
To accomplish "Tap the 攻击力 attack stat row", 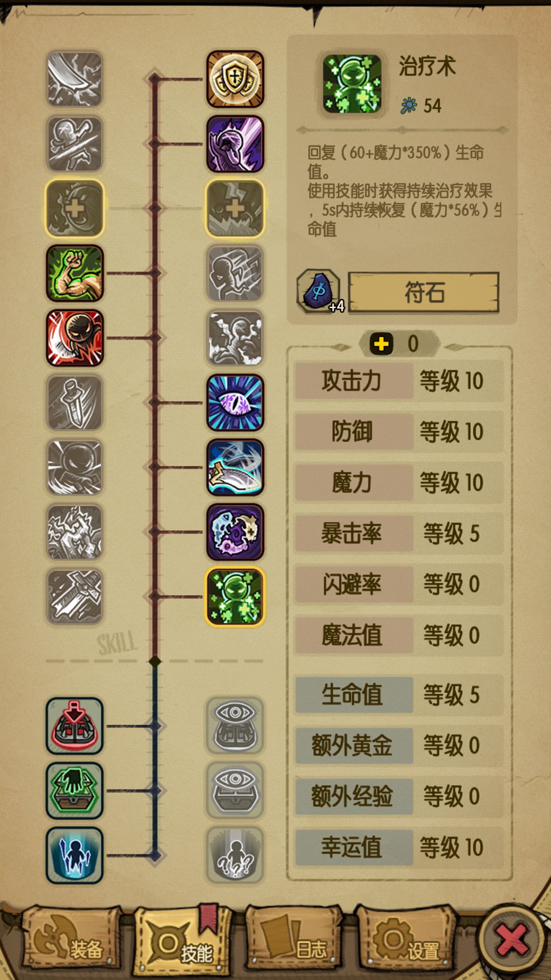I will [399, 381].
